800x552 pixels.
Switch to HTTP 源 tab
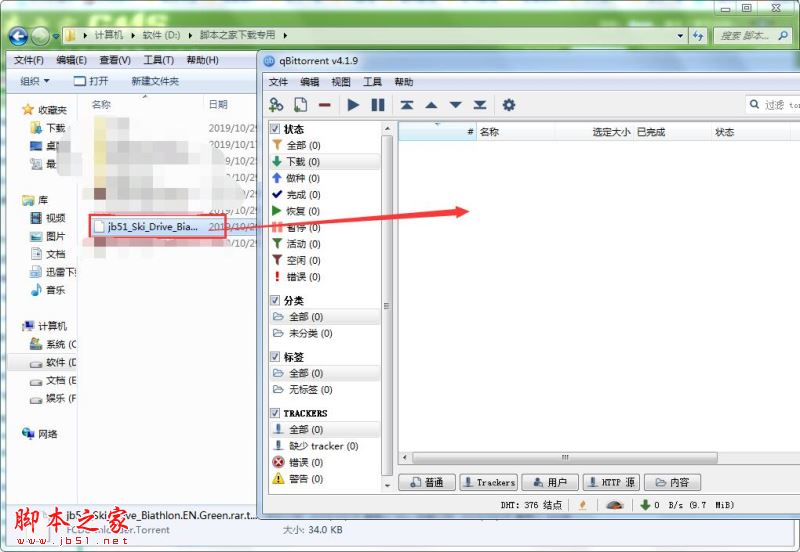click(x=611, y=482)
